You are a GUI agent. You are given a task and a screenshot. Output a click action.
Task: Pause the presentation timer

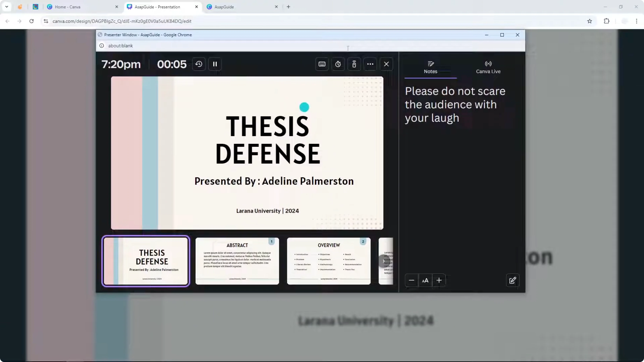coord(215,64)
